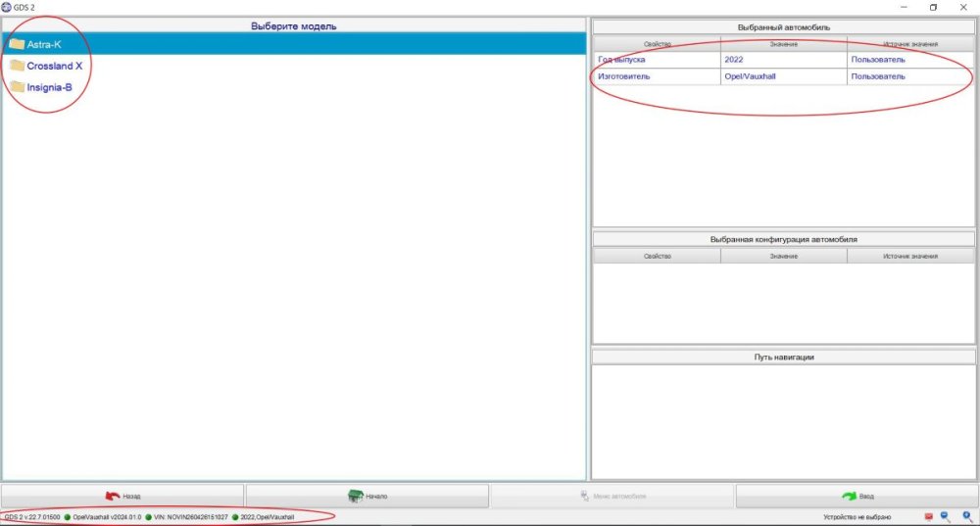980x526 pixels.
Task: Click Значение header in configuration table
Action: coord(784,256)
